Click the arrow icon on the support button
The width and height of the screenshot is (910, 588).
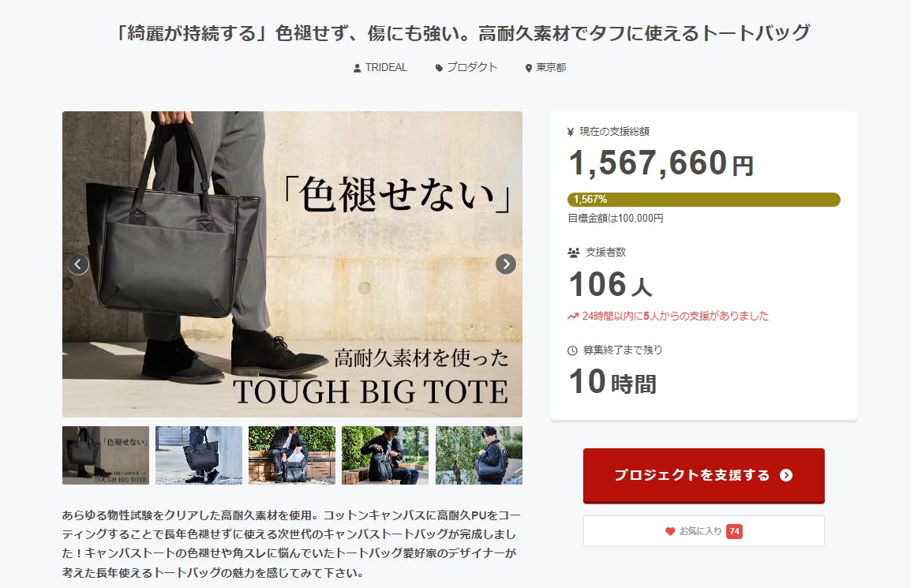(786, 475)
